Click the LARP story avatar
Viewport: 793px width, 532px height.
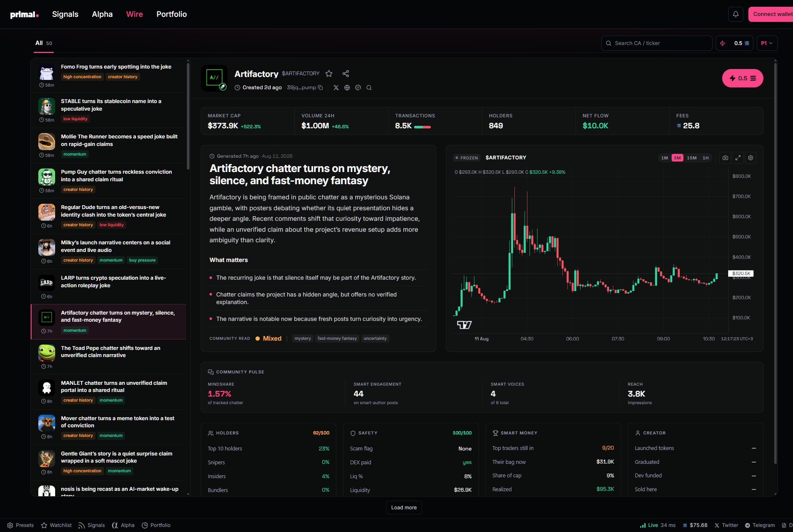47,283
